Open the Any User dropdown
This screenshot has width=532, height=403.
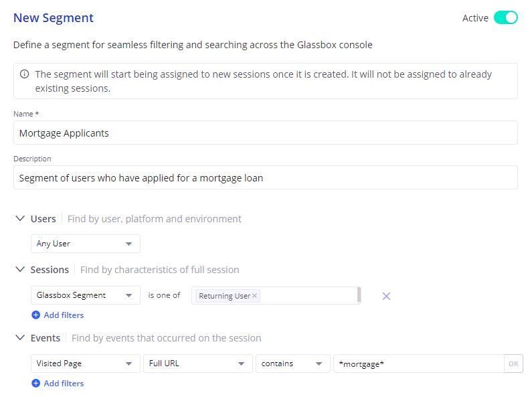pyautogui.click(x=85, y=244)
